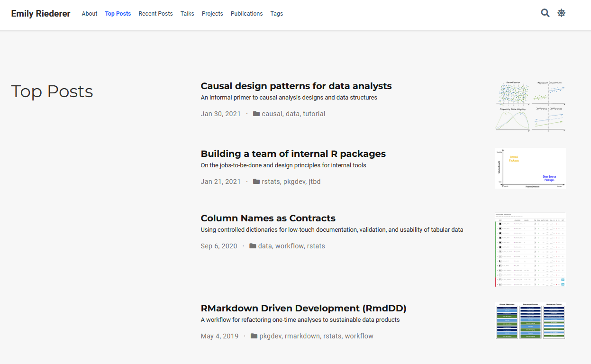The image size is (591, 364).
Task: Open Building a team of internal R packages
Action: (293, 154)
